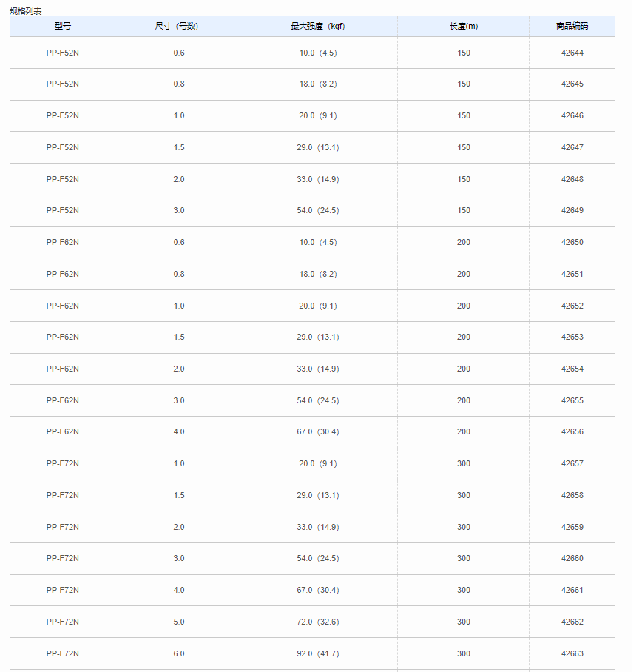642x672 pixels.
Task: Click length 300 in row 42659
Action: (x=464, y=527)
